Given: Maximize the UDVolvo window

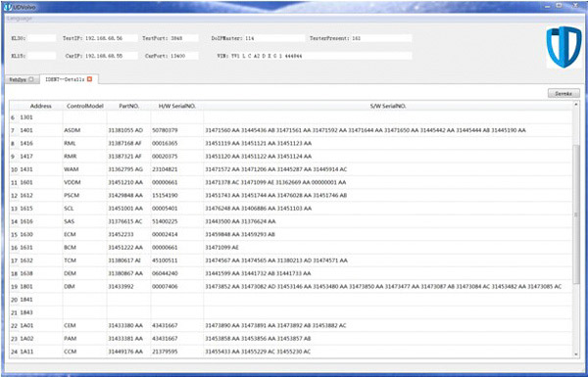Looking at the screenshot, I should [560, 6].
